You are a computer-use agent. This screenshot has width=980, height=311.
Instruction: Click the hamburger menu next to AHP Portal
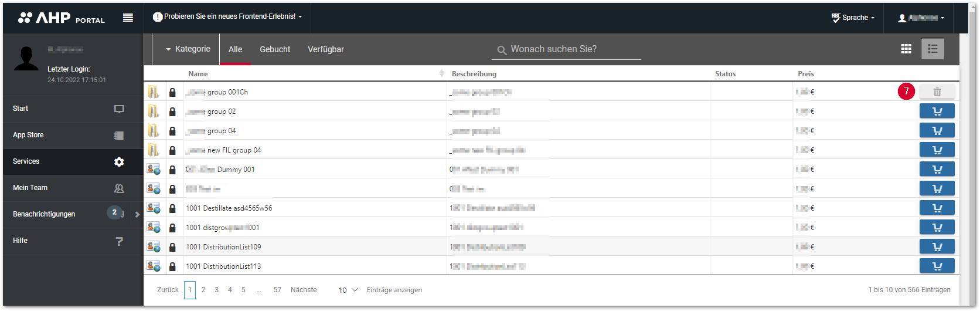128,18
